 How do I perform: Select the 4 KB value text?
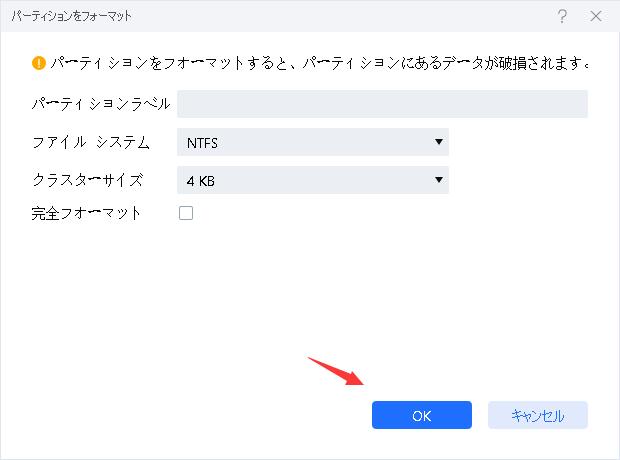(x=200, y=181)
